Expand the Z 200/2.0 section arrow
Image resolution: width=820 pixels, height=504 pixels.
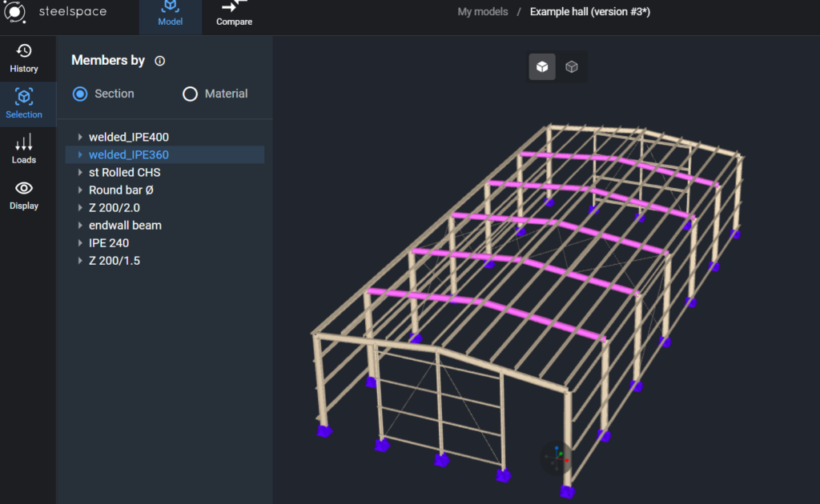(80, 207)
